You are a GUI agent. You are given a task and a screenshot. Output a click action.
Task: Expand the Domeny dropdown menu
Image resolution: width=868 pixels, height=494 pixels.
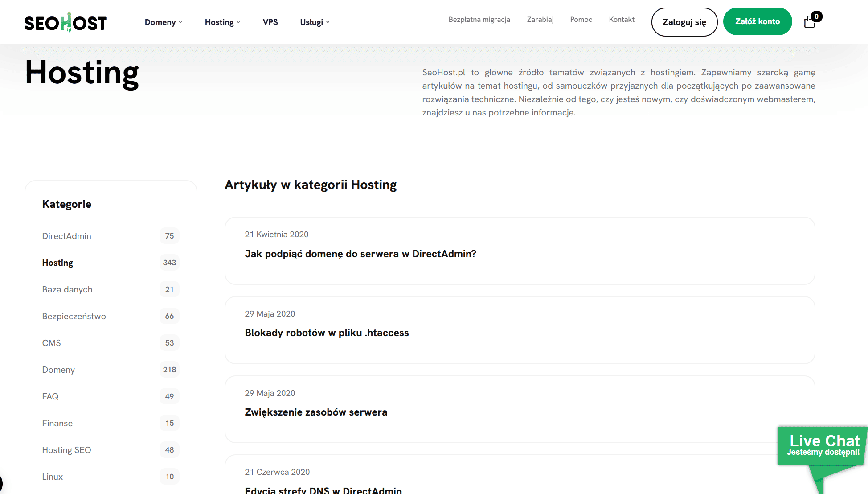164,22
